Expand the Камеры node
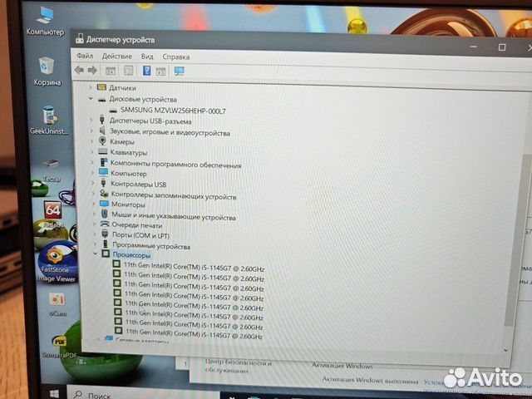 tap(91, 140)
